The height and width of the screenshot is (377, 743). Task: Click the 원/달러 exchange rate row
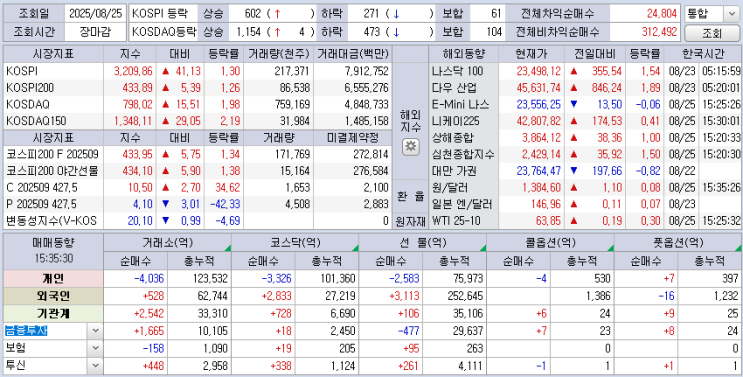(x=585, y=188)
